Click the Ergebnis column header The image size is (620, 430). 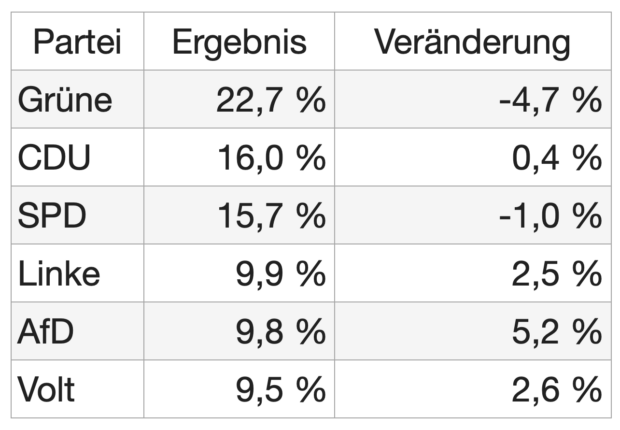tap(239, 42)
